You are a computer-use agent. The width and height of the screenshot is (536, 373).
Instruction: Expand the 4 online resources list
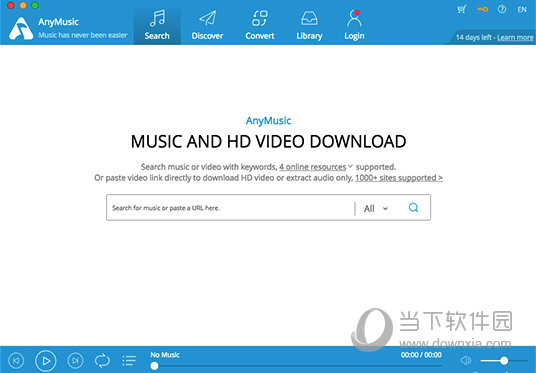point(316,167)
